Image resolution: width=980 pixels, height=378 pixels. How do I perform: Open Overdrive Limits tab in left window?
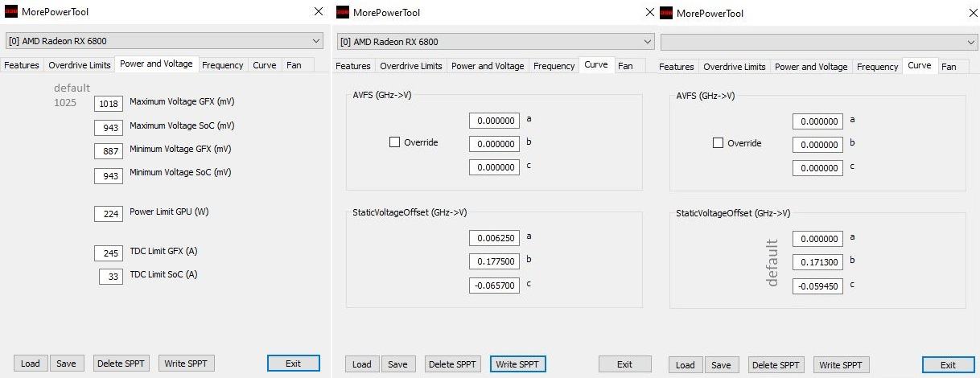[x=80, y=65]
